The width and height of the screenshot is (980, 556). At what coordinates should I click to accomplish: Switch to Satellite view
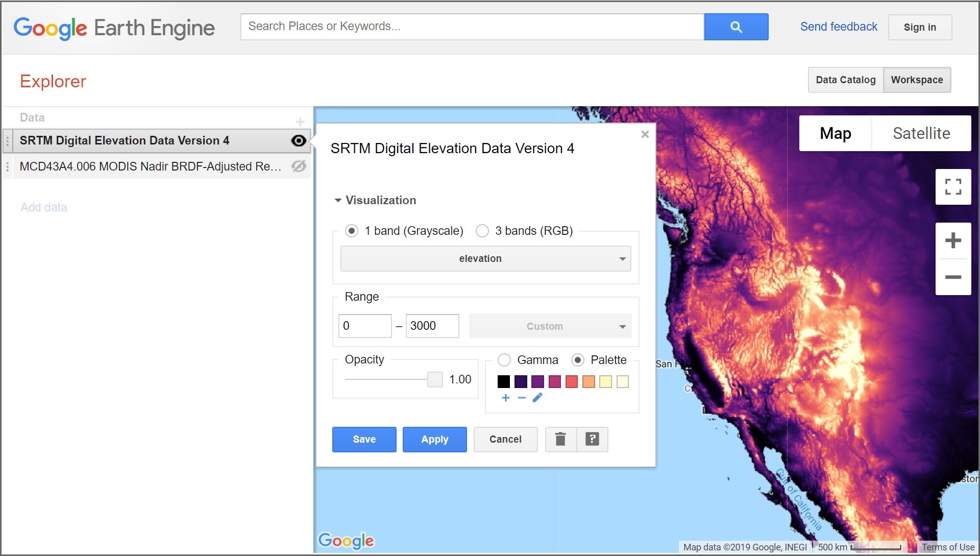[x=921, y=133]
